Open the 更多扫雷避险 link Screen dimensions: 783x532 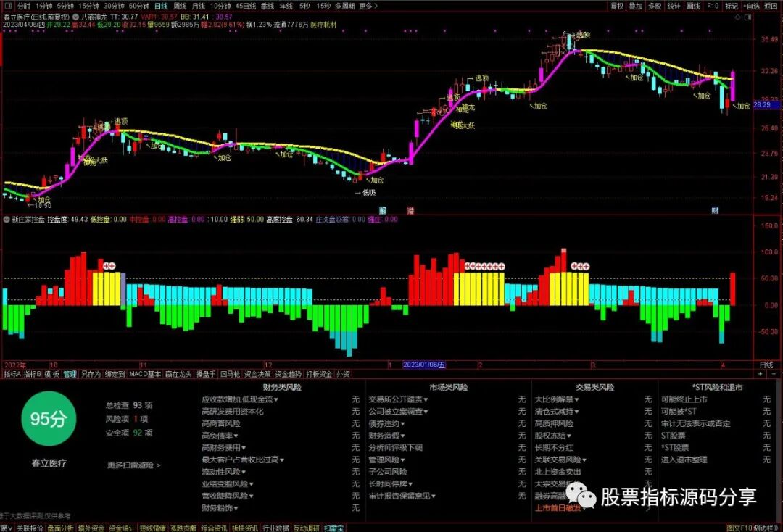click(x=134, y=465)
